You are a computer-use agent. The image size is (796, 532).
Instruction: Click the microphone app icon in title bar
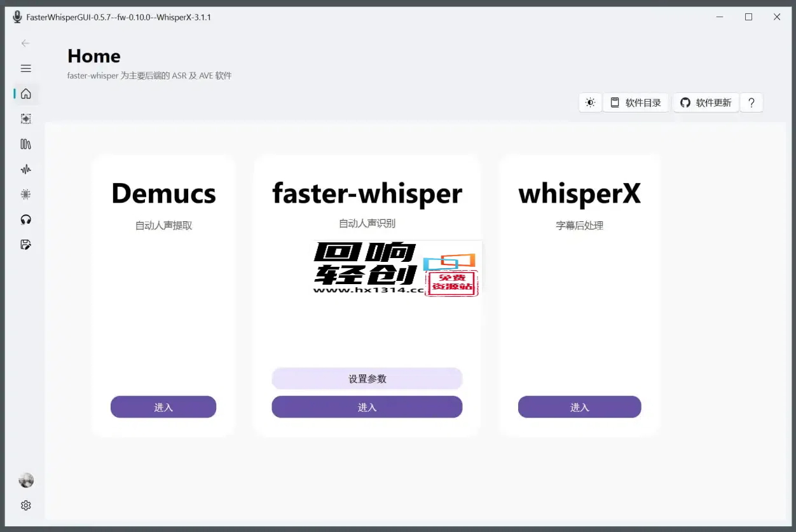coord(17,17)
